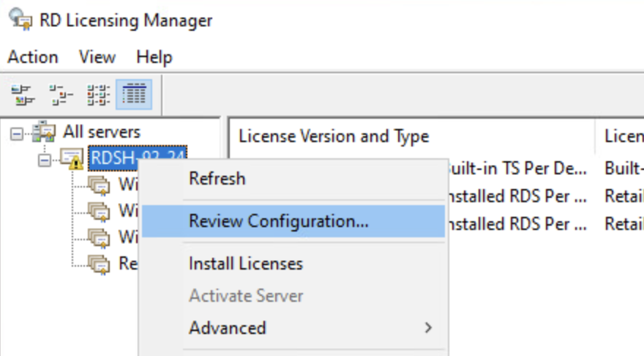
Task: Select the All servers tree label
Action: tap(102, 133)
